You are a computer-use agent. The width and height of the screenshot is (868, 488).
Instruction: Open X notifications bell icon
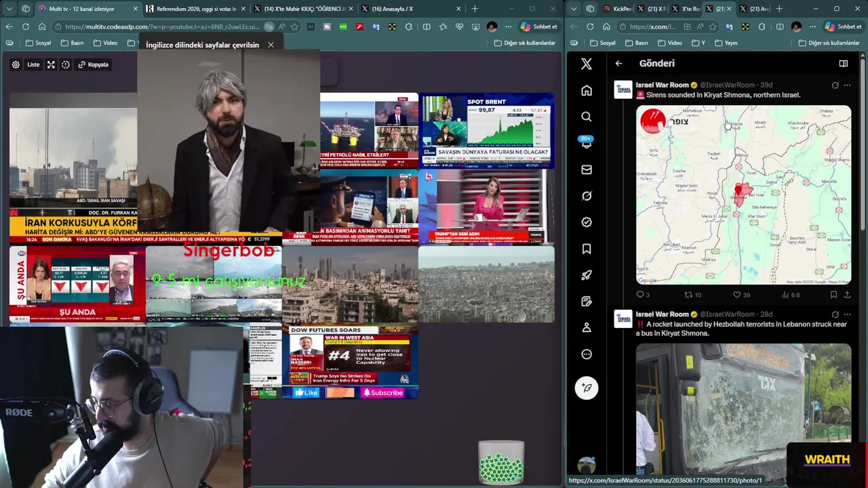587,143
